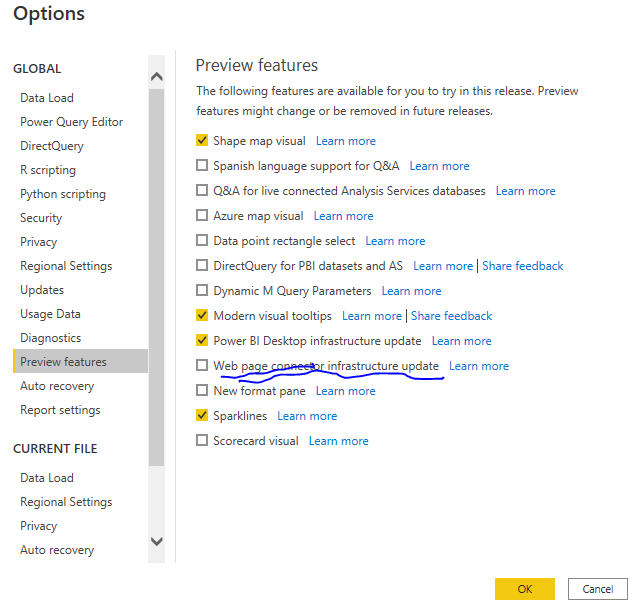The height and width of the screenshot is (607, 644).
Task: Enable the Scorecard visual checkbox
Action: pyautogui.click(x=202, y=441)
